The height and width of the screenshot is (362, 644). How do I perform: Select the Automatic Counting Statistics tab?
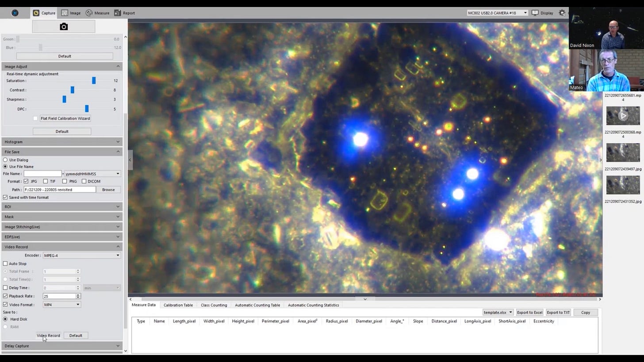[313, 305]
